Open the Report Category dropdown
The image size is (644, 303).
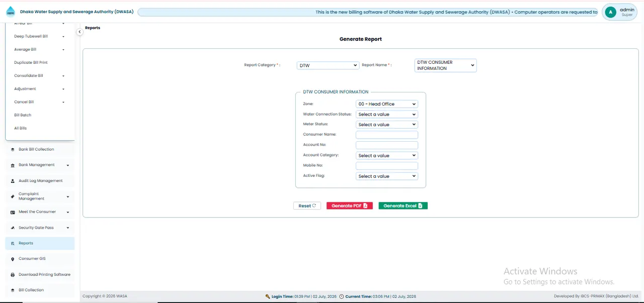tap(328, 65)
